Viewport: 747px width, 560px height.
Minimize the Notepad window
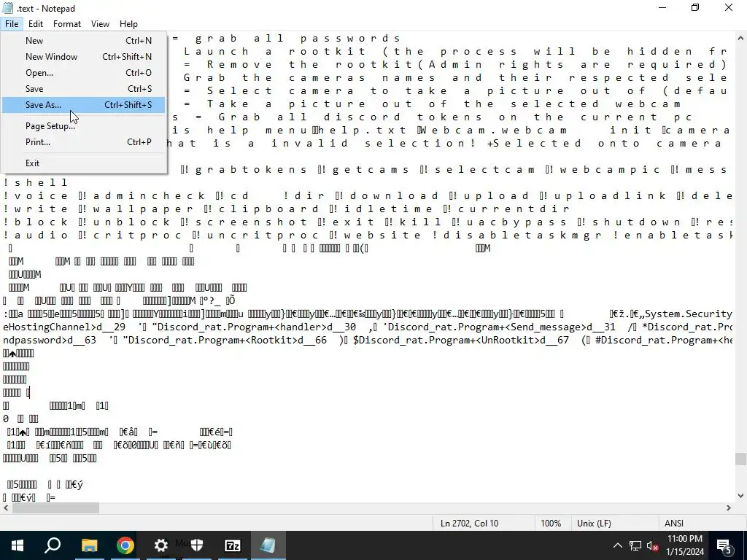(662, 8)
